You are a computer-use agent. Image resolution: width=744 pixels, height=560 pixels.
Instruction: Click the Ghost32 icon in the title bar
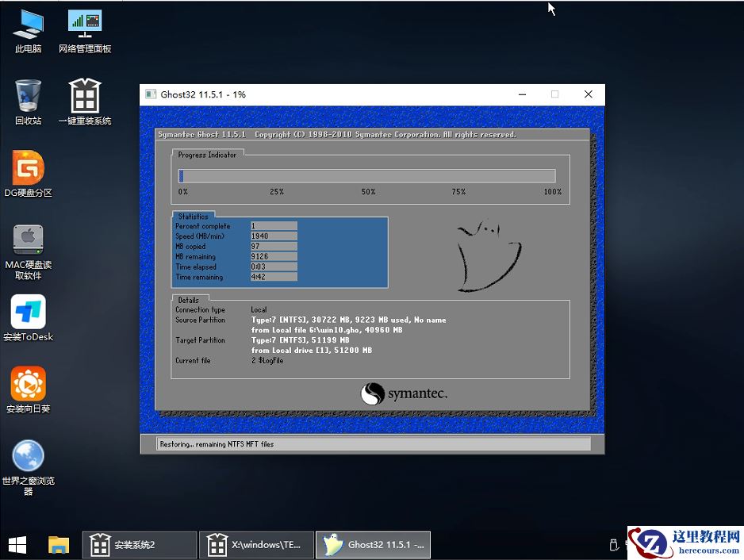coord(151,94)
